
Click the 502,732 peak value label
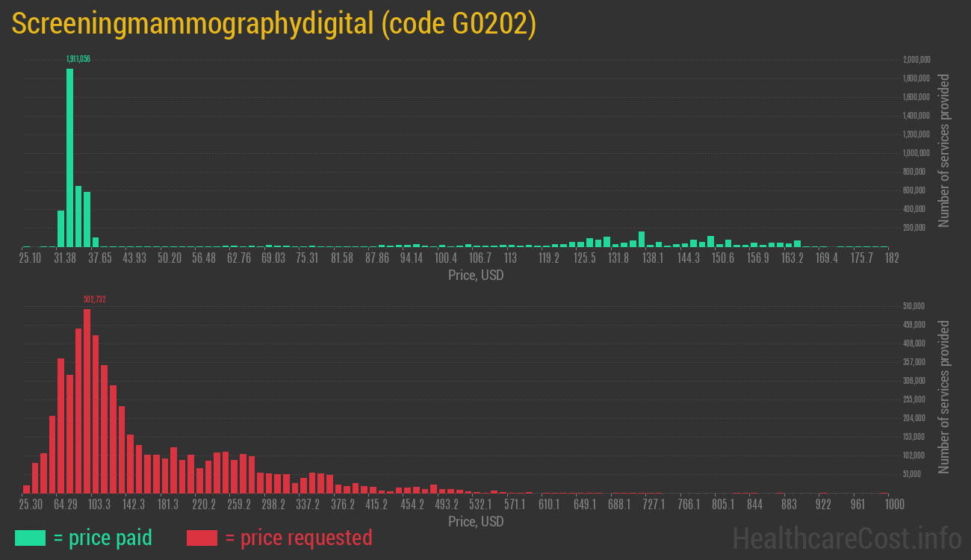pos(95,299)
